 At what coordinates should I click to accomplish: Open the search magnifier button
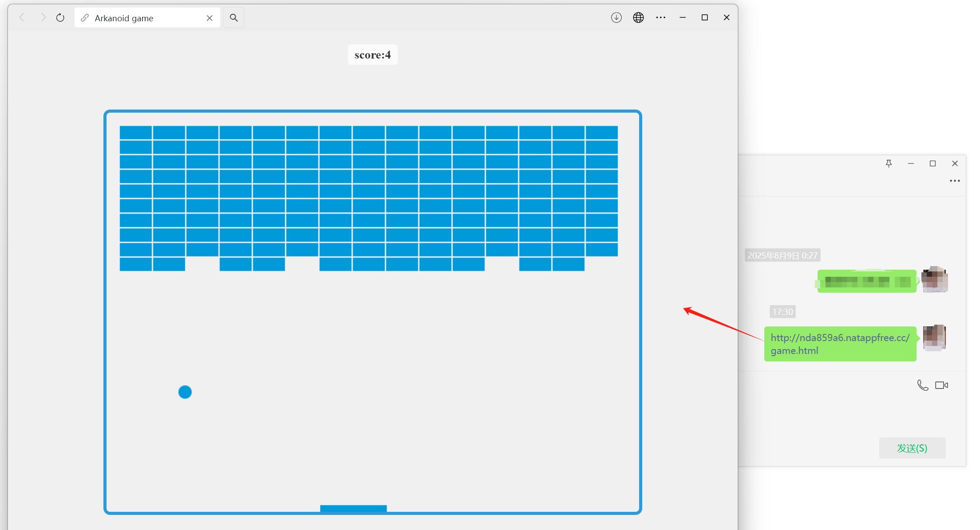[x=233, y=18]
